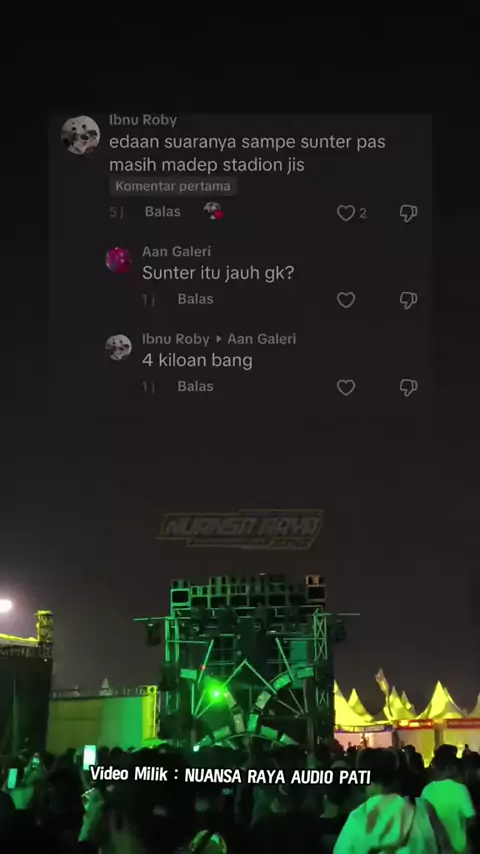This screenshot has width=480, height=854.
Task: Like Ibnu Roby's first comment
Action: (x=345, y=213)
